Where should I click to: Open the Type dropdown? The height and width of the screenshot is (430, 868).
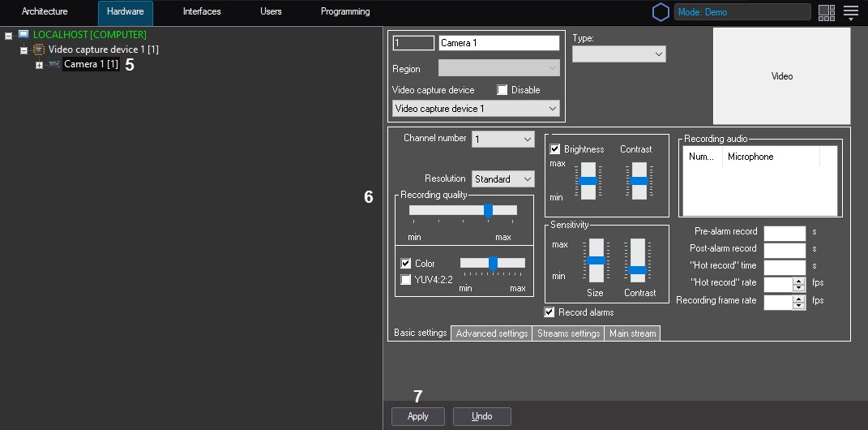(618, 54)
